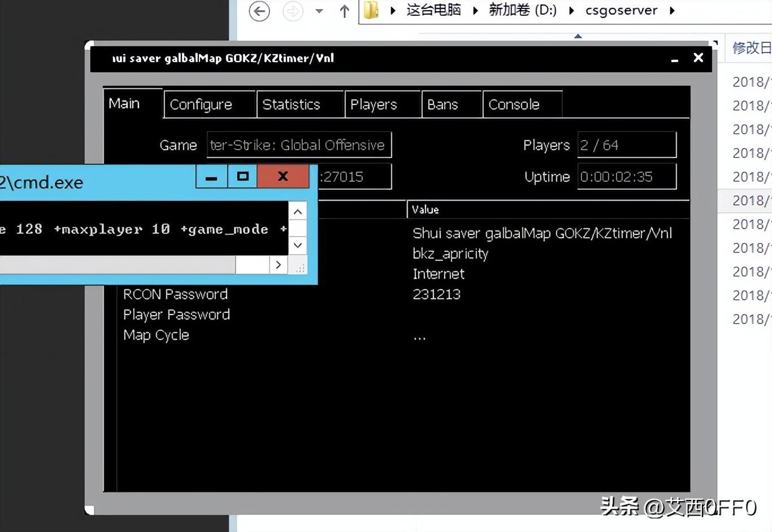Viewport: 772px width, 532px height.
Task: Select csgoserver in the address path
Action: [621, 10]
